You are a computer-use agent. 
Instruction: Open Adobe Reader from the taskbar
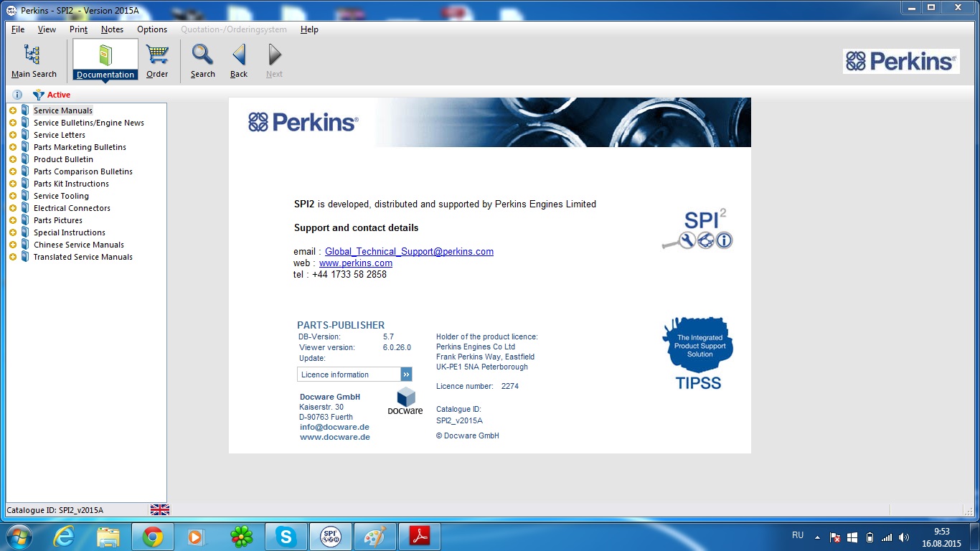point(420,537)
